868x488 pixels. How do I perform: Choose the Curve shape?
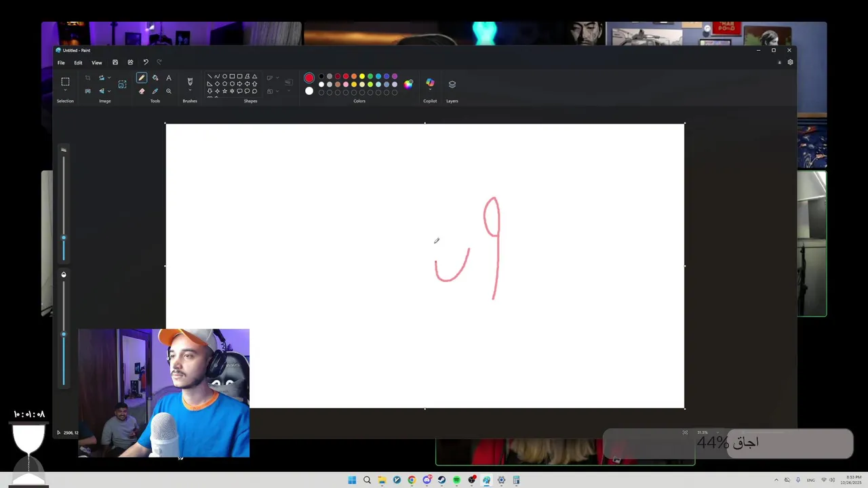pyautogui.click(x=217, y=76)
